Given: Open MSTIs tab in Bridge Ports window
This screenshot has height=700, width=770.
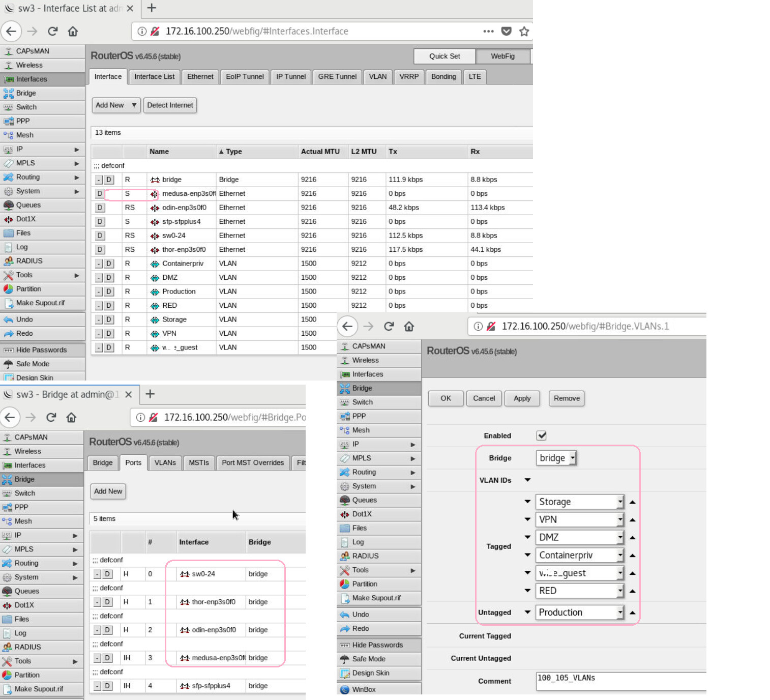Looking at the screenshot, I should pyautogui.click(x=199, y=463).
